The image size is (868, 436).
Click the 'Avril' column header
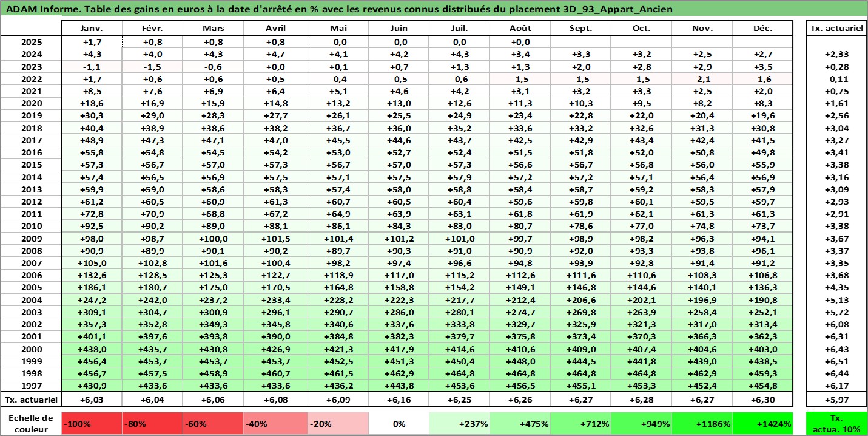pos(276,29)
